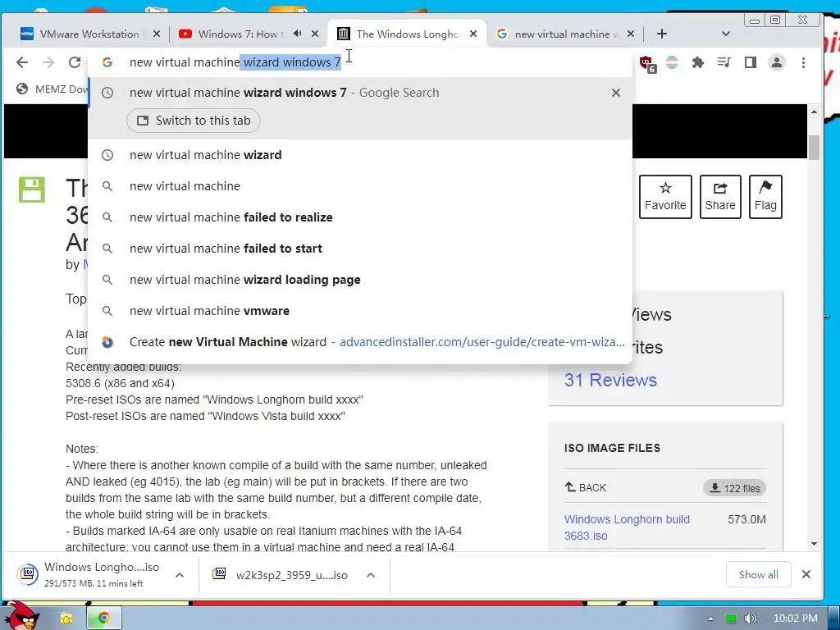Viewport: 840px width, 630px height.
Task: Show all downloads
Action: coord(758,574)
